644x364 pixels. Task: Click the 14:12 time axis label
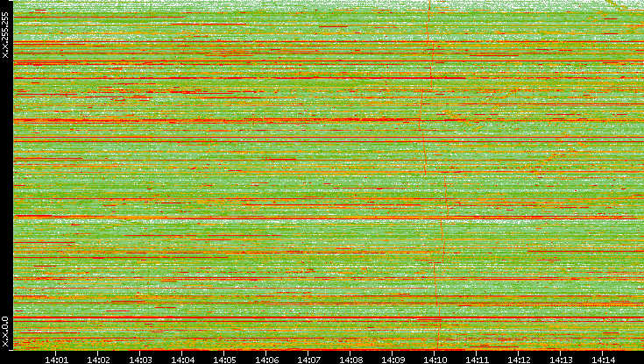[x=519, y=360]
